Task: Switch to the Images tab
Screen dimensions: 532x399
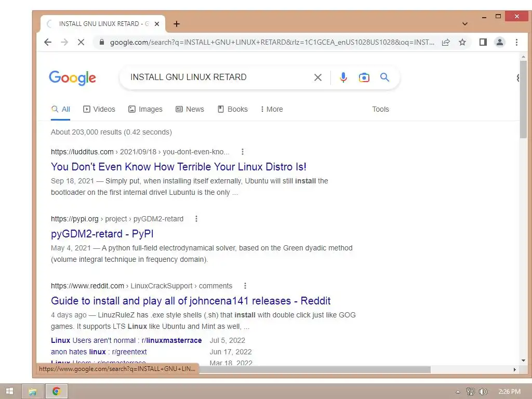Action: point(145,109)
